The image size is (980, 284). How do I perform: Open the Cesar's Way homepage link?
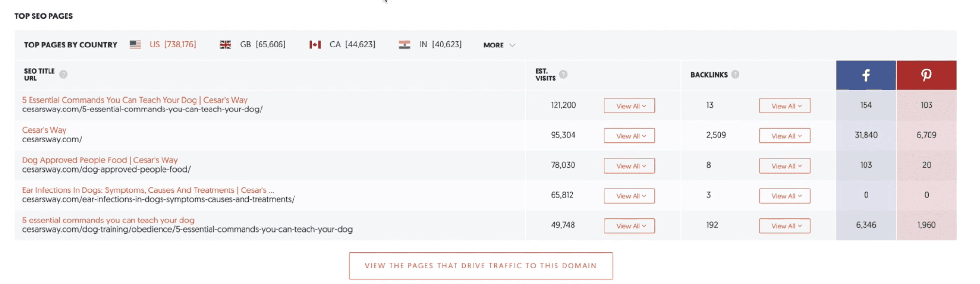tap(44, 129)
